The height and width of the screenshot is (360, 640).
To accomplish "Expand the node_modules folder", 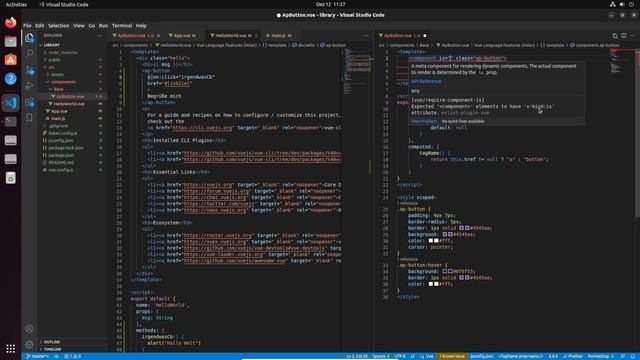I will point(63,52).
